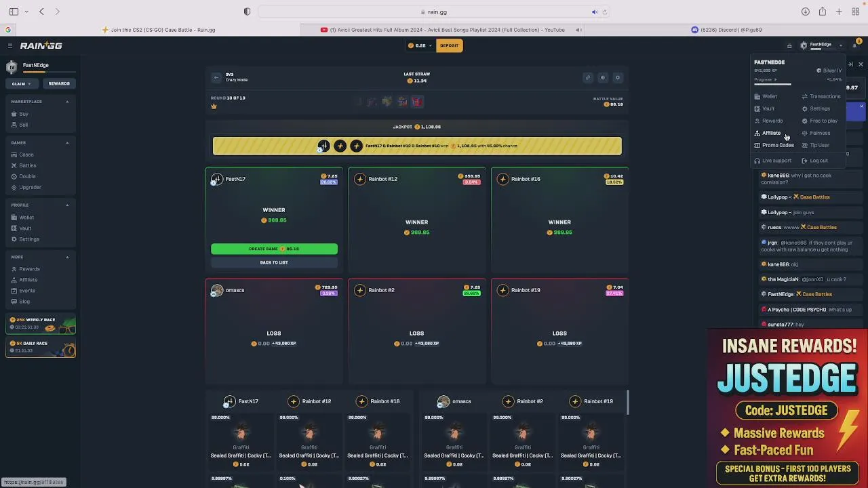868x488 pixels.
Task: Click the Deposit button
Action: pyautogui.click(x=449, y=45)
